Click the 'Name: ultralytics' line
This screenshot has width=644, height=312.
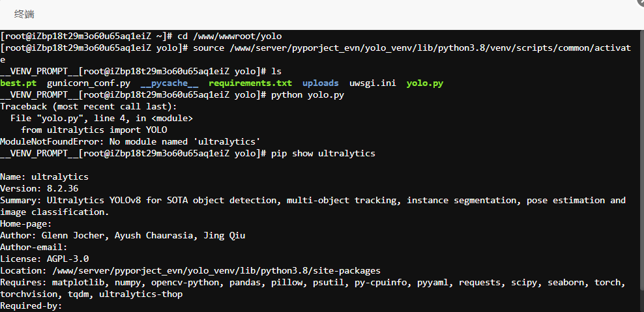coord(44,177)
